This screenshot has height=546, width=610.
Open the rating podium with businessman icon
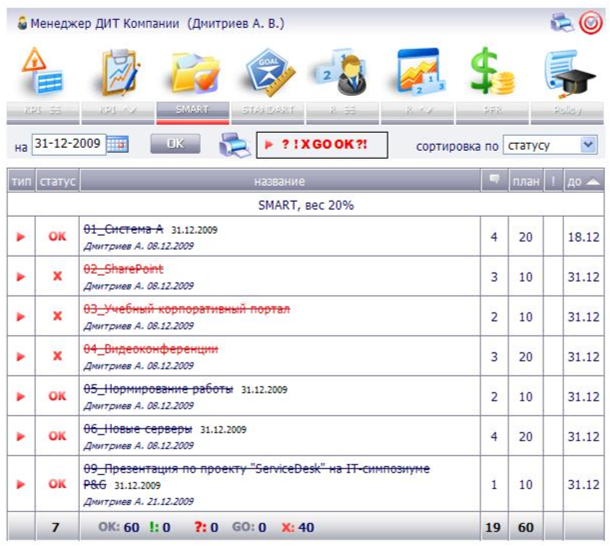(x=342, y=73)
